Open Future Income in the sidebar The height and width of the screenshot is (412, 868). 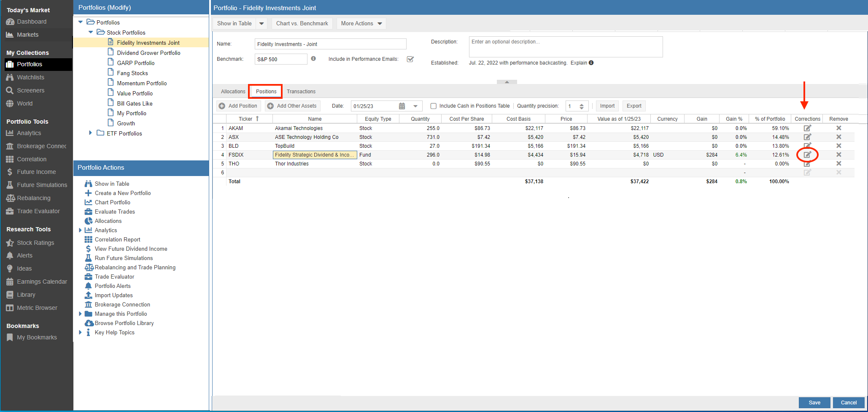pyautogui.click(x=36, y=172)
